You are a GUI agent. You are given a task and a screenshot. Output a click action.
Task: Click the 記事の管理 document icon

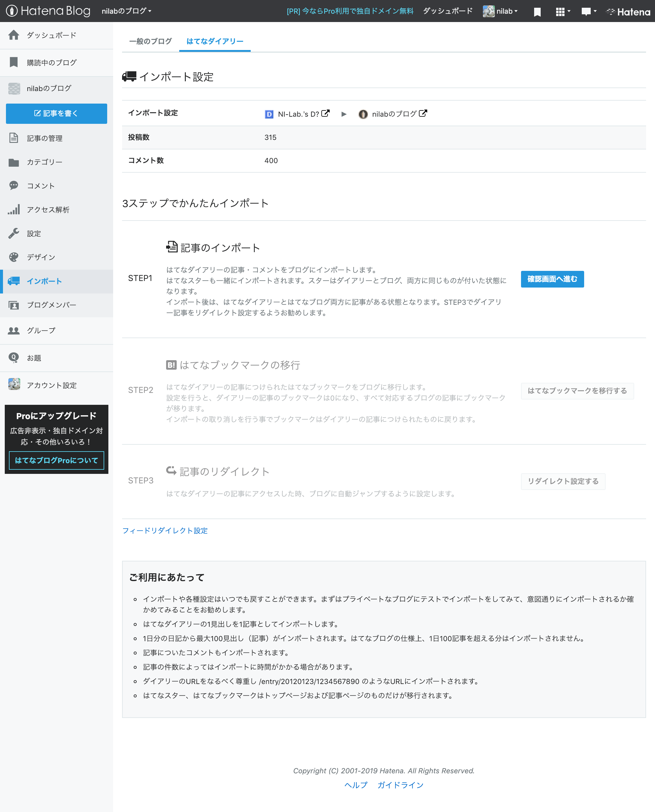[14, 138]
